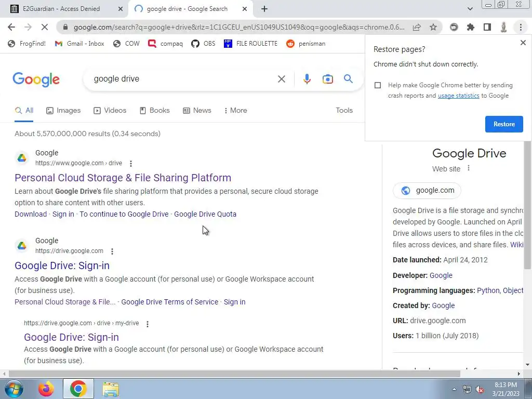Click the google.com website chip
This screenshot has height=399, width=532.
[x=427, y=190]
